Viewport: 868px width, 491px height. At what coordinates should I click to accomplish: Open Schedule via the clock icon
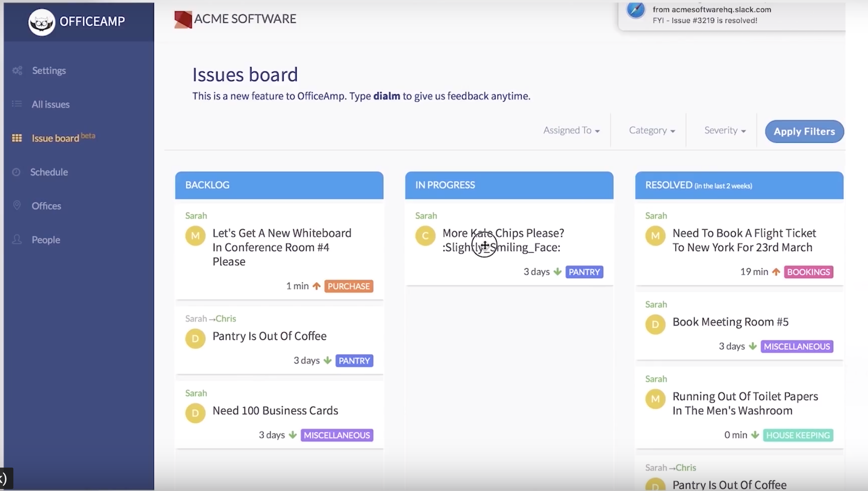17,172
